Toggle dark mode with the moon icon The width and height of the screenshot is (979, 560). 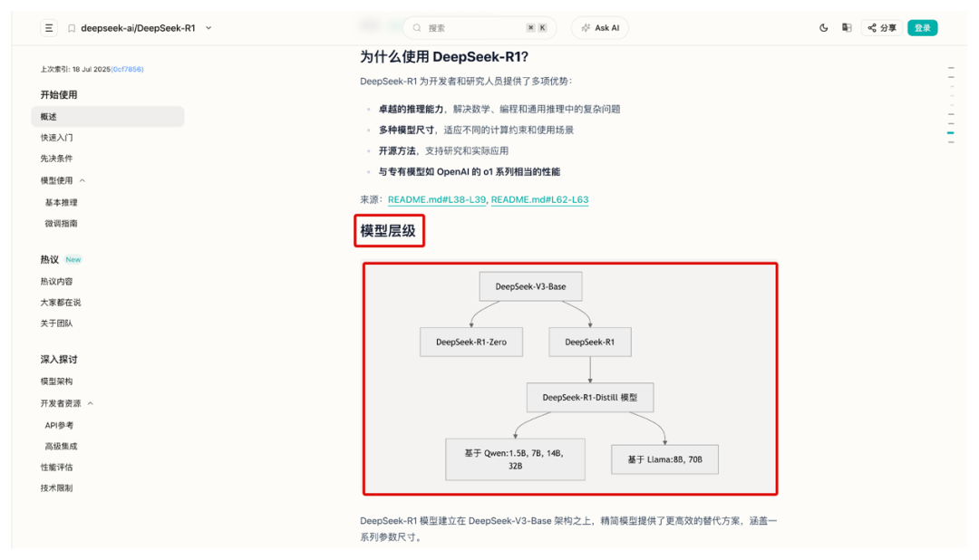pyautogui.click(x=823, y=28)
